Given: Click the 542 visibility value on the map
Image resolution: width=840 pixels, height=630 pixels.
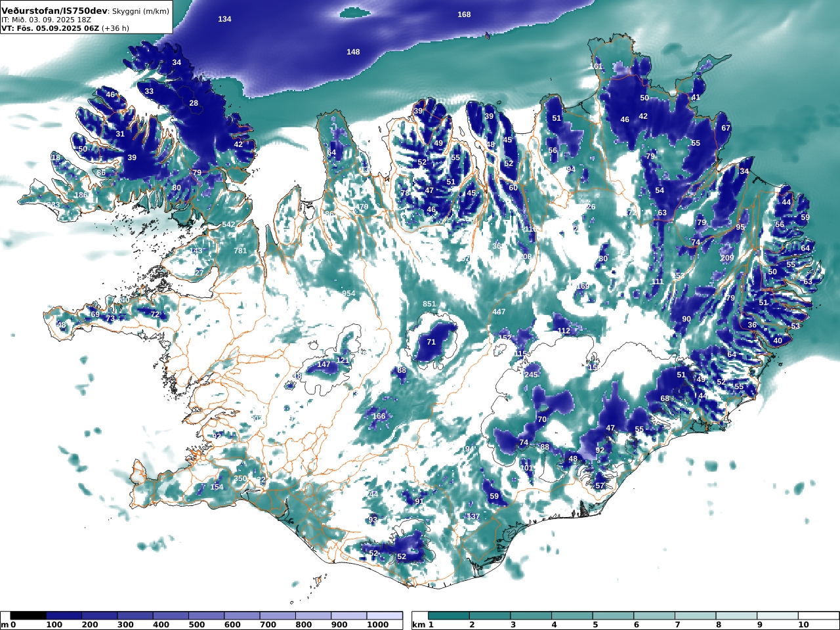Looking at the screenshot, I should pyautogui.click(x=228, y=224).
